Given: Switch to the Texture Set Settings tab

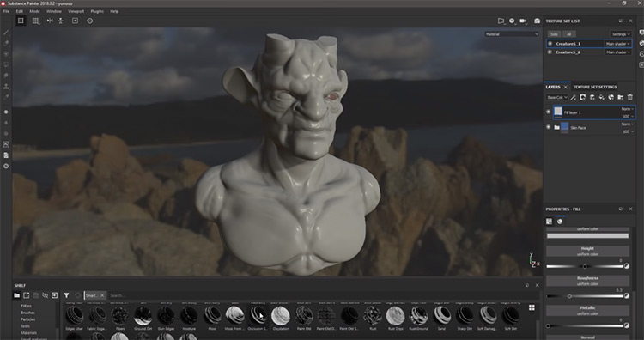Looking at the screenshot, I should [x=595, y=87].
